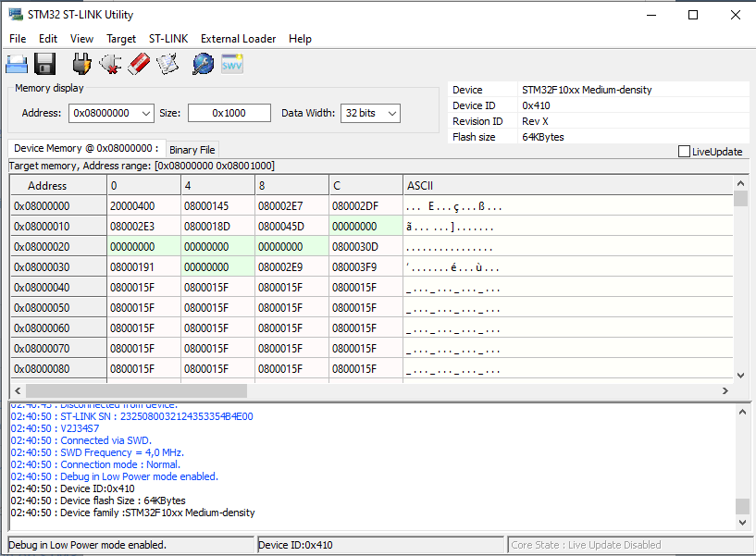The width and height of the screenshot is (756, 556).
Task: Open the Edit menu
Action: (x=48, y=39)
